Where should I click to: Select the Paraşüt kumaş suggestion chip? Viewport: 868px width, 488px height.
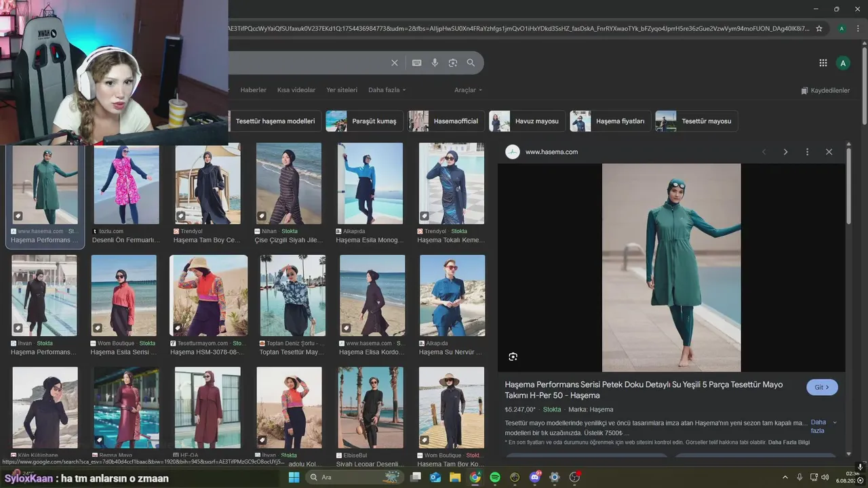(364, 121)
